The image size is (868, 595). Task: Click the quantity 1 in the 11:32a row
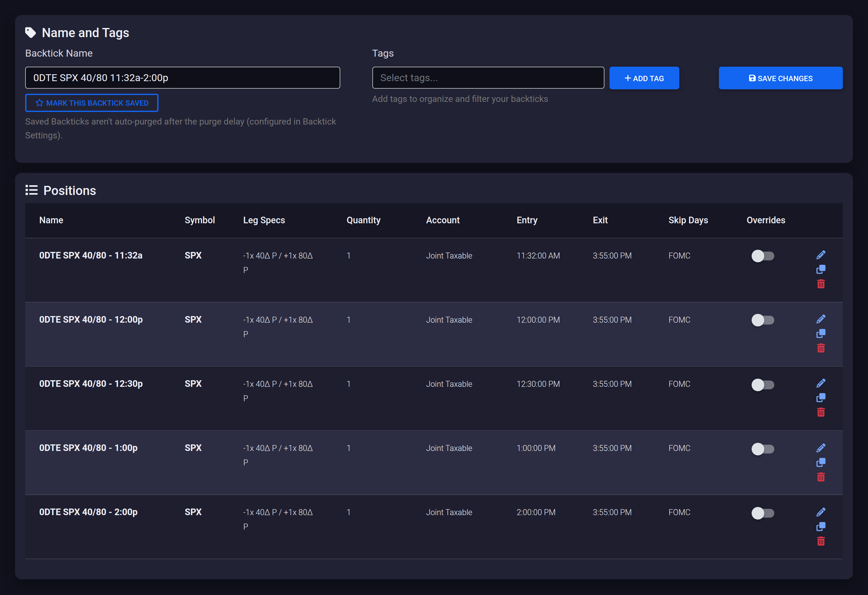point(348,255)
